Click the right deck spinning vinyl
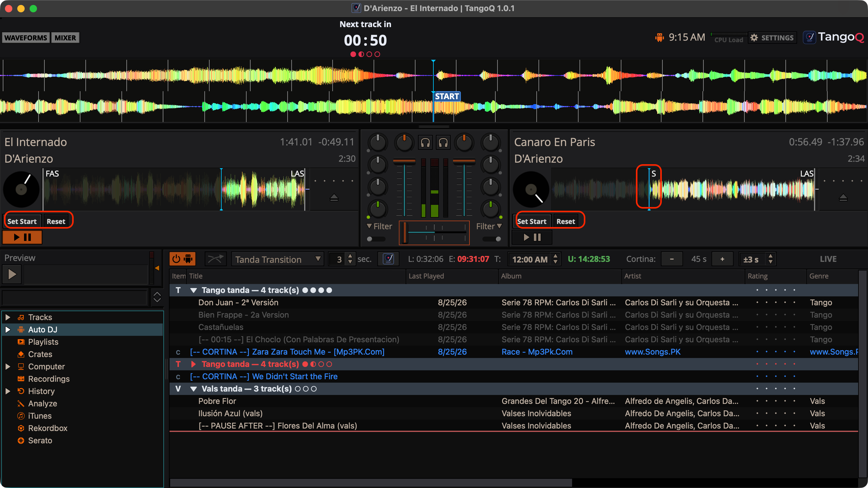The width and height of the screenshot is (868, 488). tap(531, 189)
